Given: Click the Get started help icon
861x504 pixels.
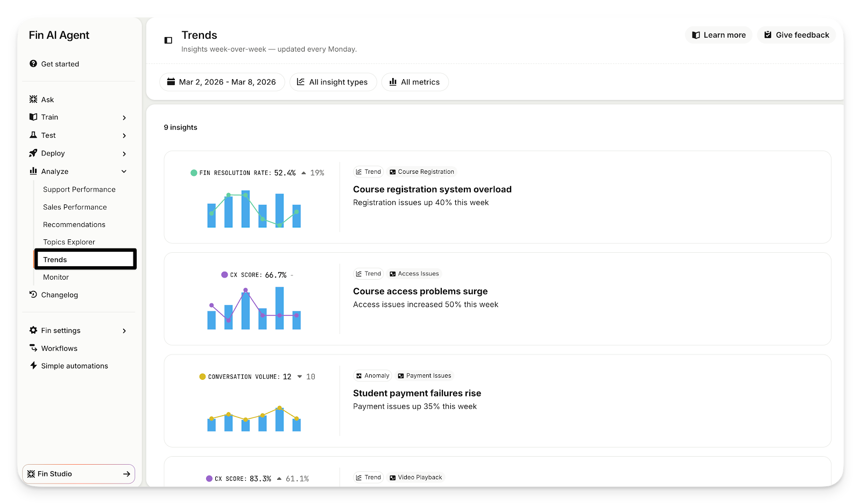Looking at the screenshot, I should (x=33, y=63).
